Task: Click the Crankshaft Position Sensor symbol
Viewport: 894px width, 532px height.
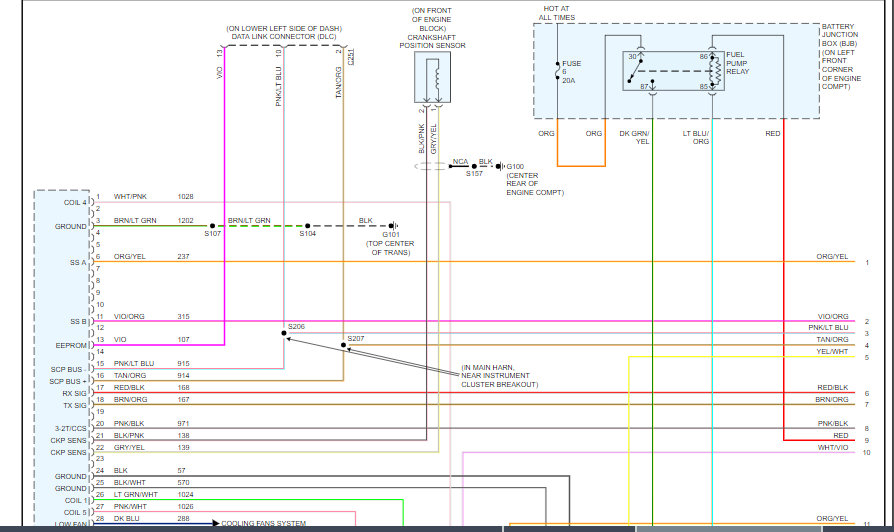Action: 432,78
